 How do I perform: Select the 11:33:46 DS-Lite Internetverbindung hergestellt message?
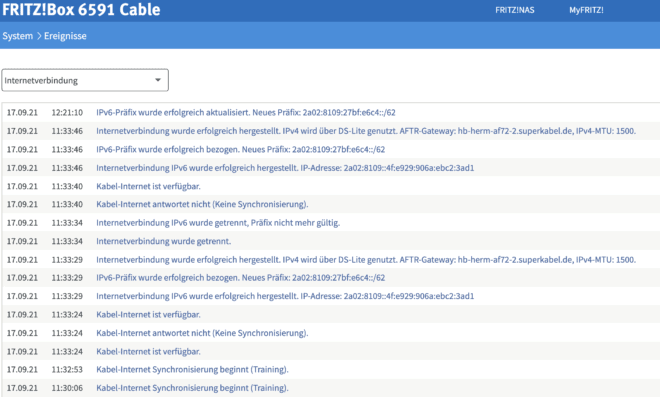tap(366, 131)
